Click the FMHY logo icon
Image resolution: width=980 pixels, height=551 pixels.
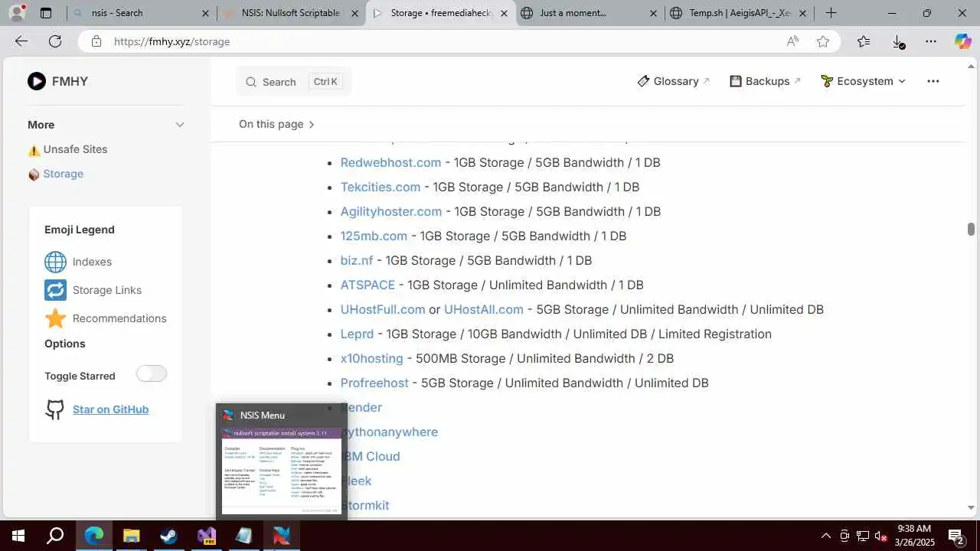pyautogui.click(x=37, y=81)
